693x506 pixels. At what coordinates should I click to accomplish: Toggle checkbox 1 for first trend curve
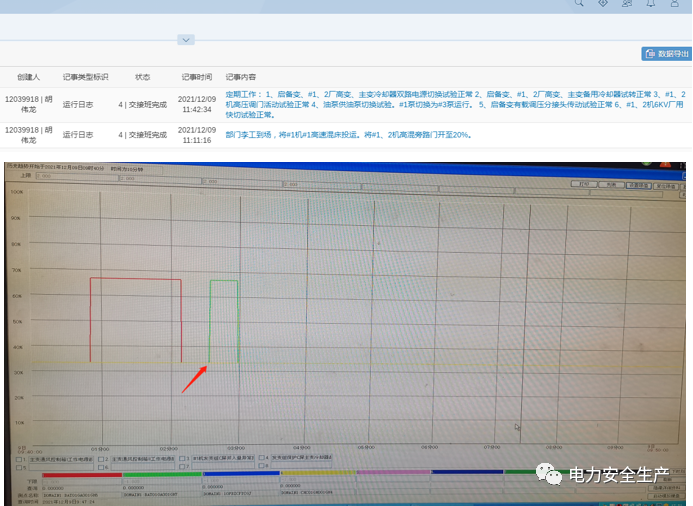(x=21, y=458)
